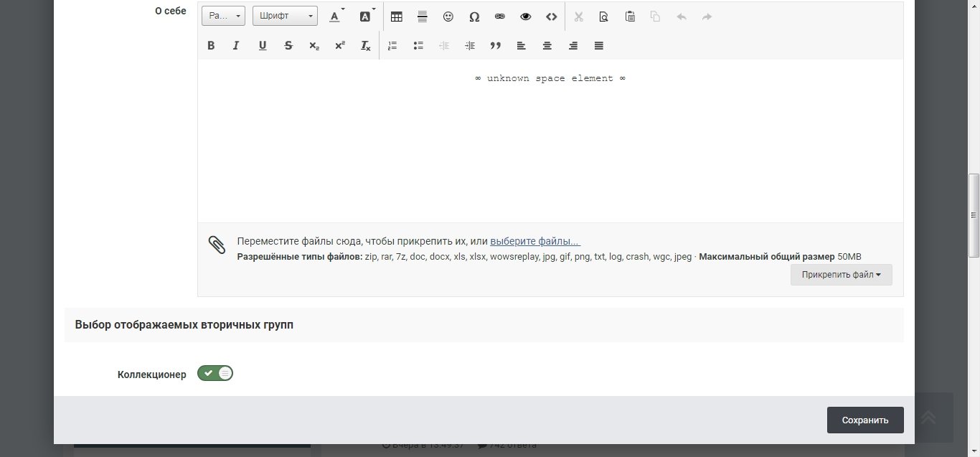The image size is (980, 457).
Task: Center-align the text
Action: tap(547, 46)
